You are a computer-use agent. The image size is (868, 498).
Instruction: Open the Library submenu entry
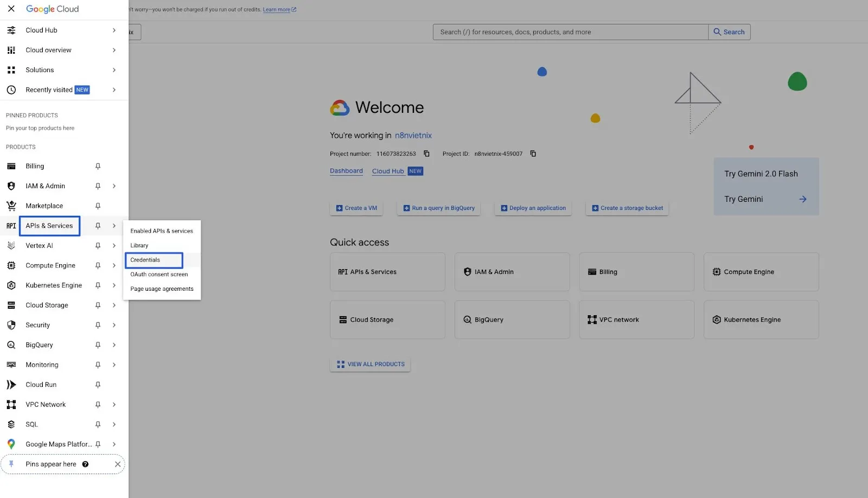[162, 246]
